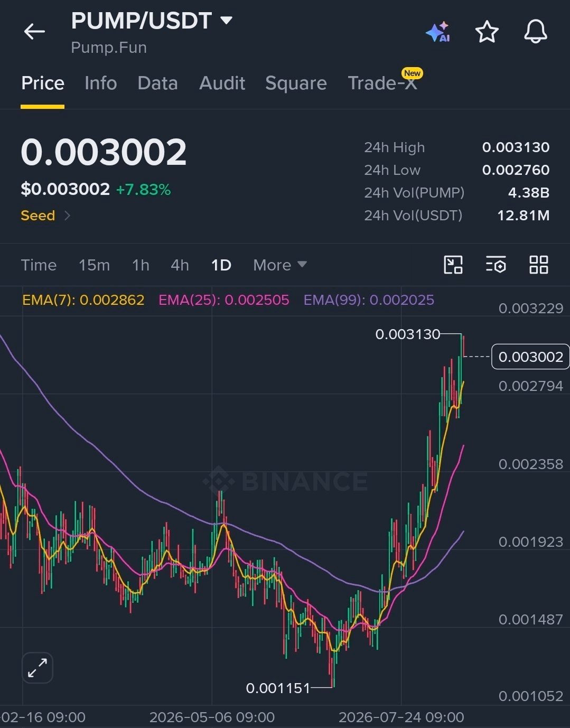This screenshot has height=728, width=570.
Task: Tap the 0.001923 price axis label
Action: pyautogui.click(x=531, y=542)
